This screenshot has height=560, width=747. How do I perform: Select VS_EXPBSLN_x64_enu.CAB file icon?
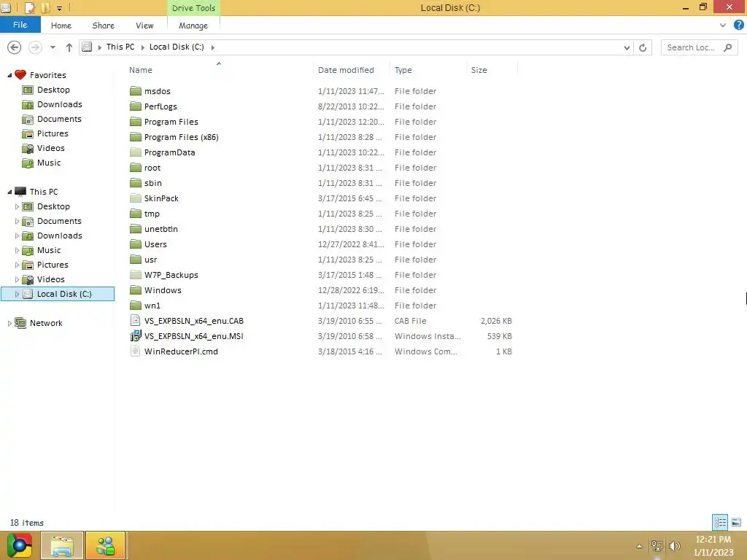[136, 320]
